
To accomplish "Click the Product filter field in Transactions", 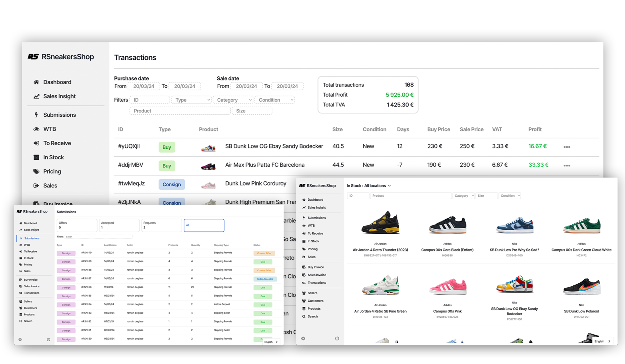I will (x=180, y=111).
